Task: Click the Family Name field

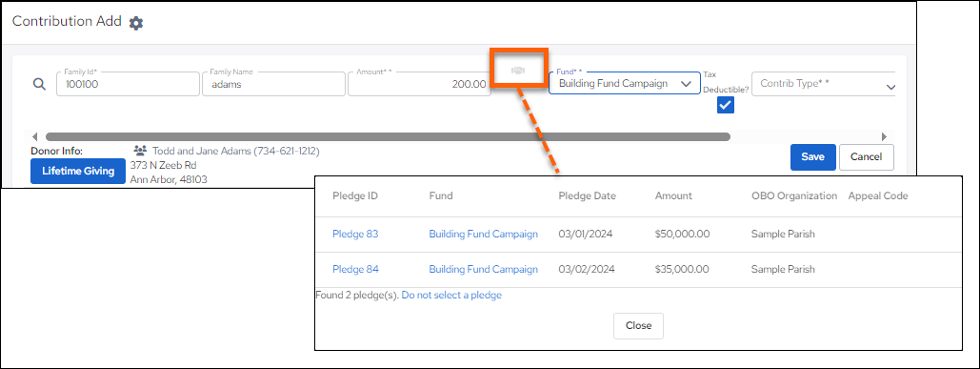Action: pyautogui.click(x=273, y=84)
